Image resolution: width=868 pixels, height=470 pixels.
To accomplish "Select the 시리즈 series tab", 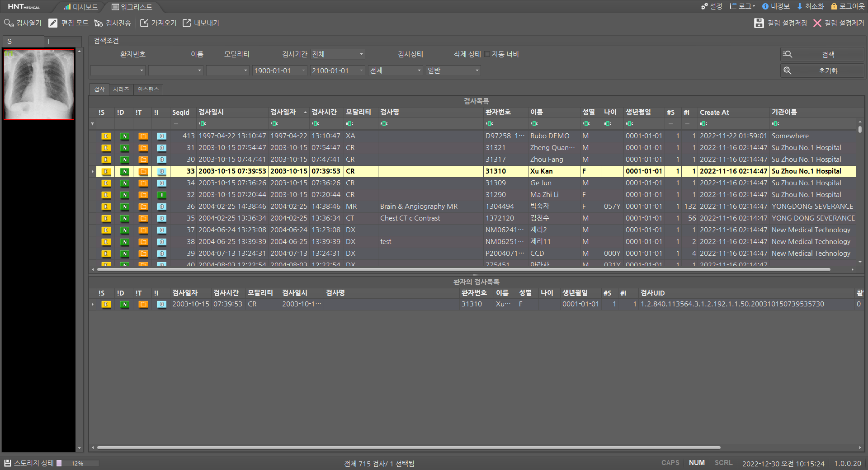I will coord(121,89).
